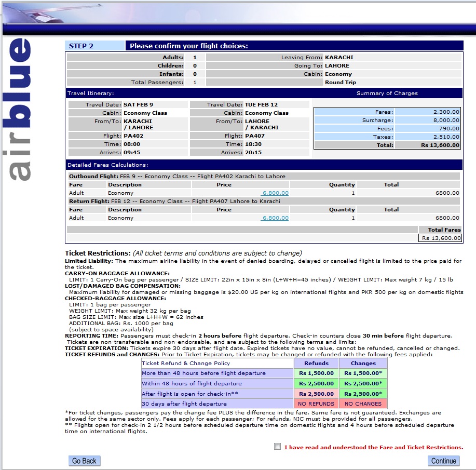Click the Ticket Restrictions heading
Screen dimensions: 476x470
point(98,253)
